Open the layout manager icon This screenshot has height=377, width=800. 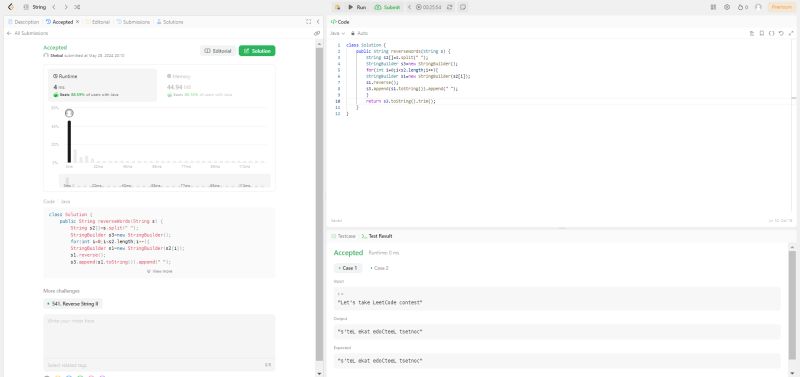(x=713, y=7)
